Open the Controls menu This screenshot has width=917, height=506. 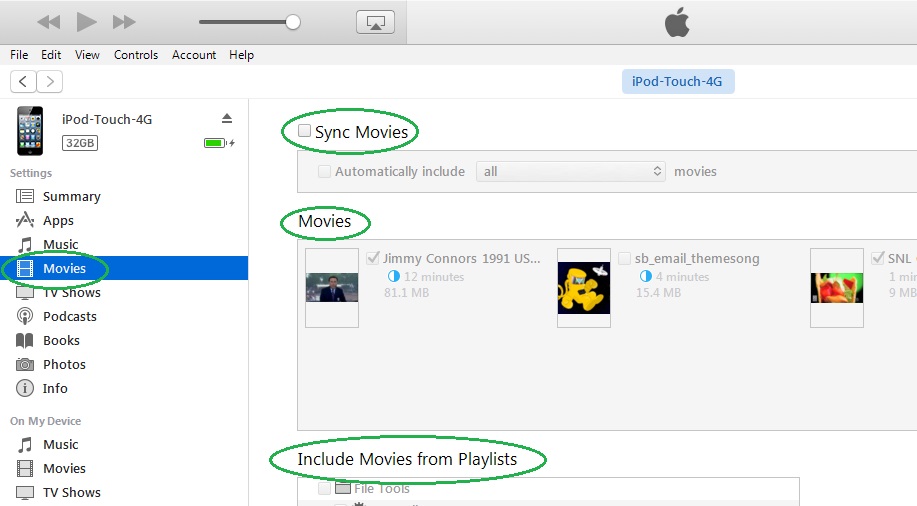coord(136,54)
